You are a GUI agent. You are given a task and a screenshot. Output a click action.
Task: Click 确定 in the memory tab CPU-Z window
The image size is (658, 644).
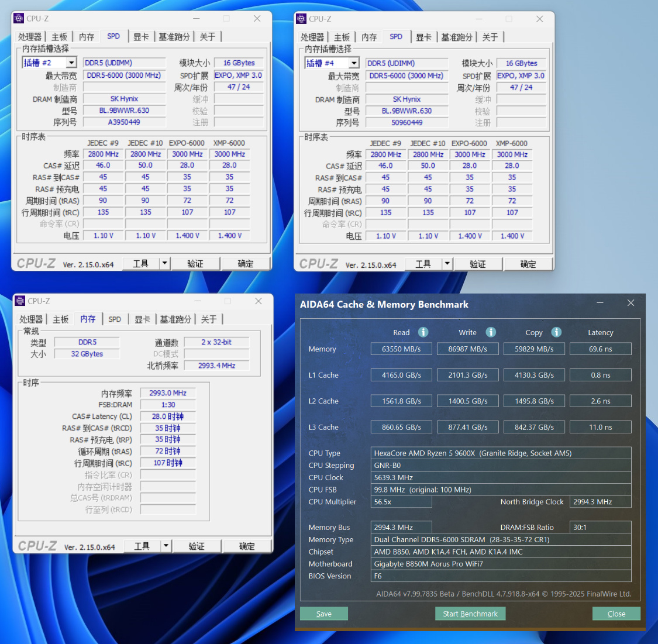[x=247, y=546]
